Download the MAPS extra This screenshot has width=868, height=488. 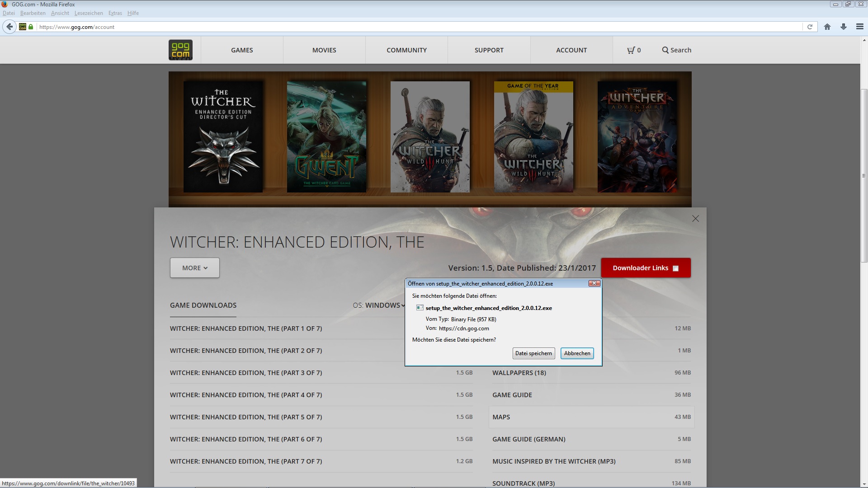[x=591, y=417]
